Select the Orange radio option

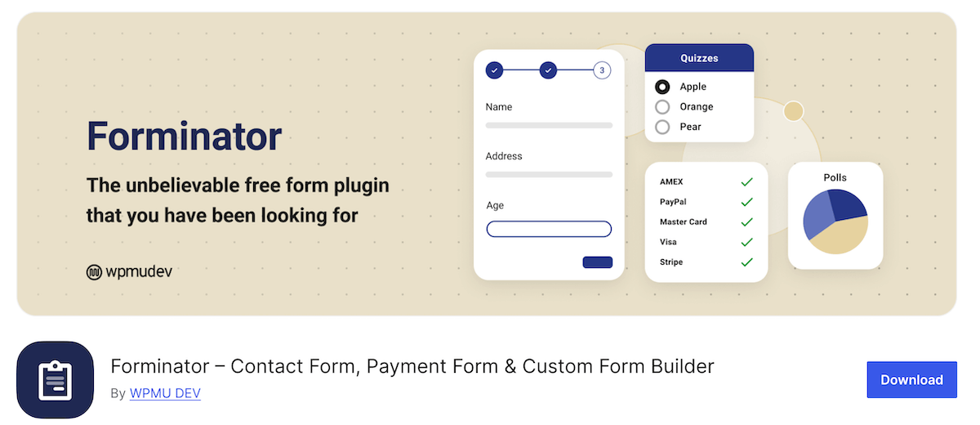pos(662,107)
